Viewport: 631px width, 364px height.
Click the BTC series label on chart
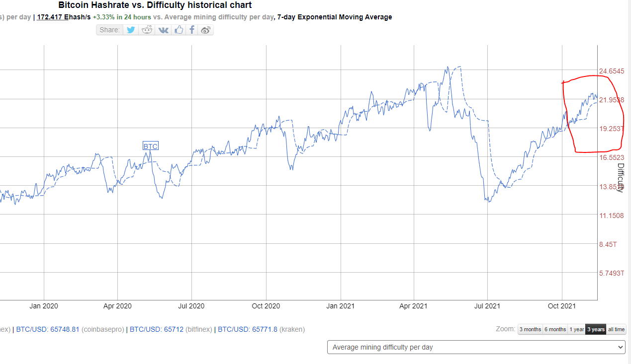(x=150, y=146)
